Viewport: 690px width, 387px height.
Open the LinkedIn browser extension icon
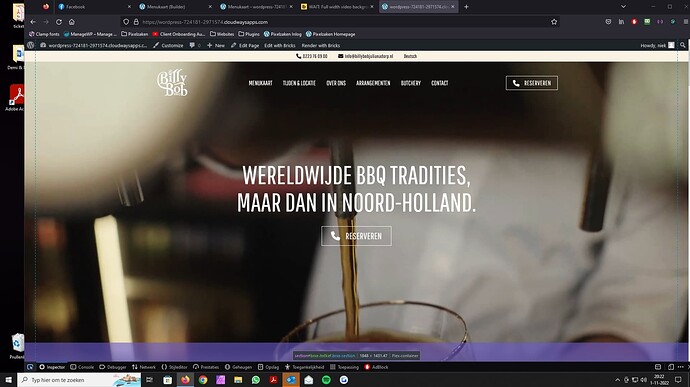tap(621, 22)
